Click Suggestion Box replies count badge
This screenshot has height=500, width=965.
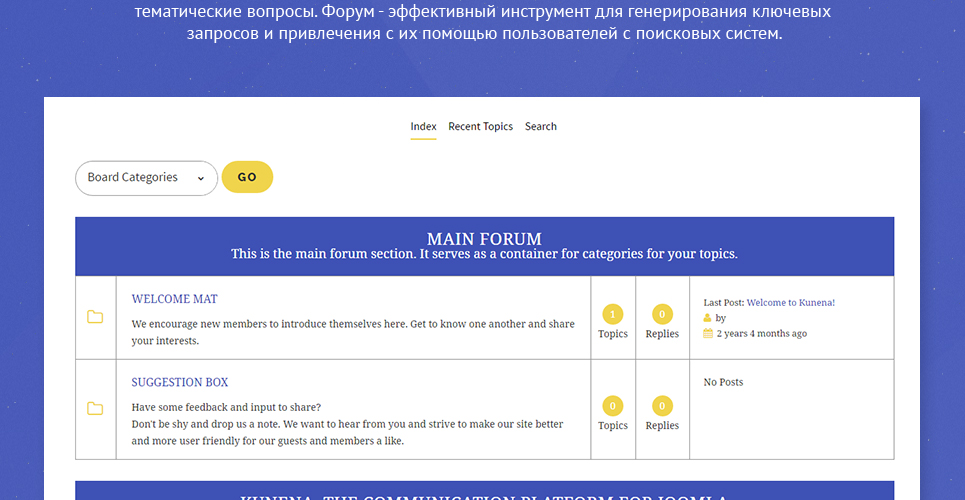tap(662, 406)
